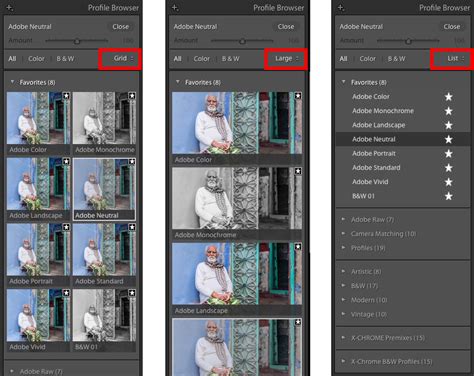
Task: Click plus icon in Grid view panel
Action: coord(10,8)
